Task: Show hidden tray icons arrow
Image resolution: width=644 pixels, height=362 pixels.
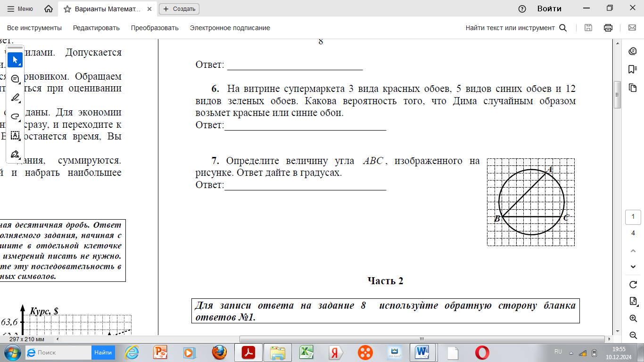Action: [x=571, y=353]
